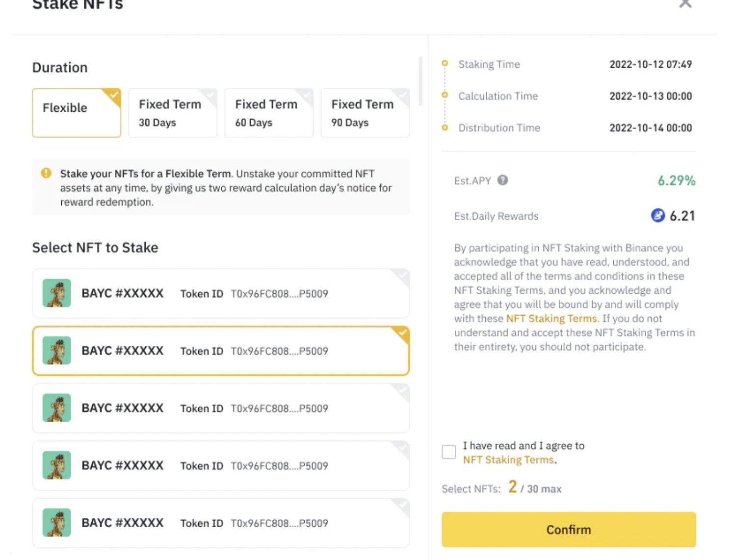The image size is (734, 560).
Task: Select the fourth BAYC NFT row
Action: pos(221,466)
